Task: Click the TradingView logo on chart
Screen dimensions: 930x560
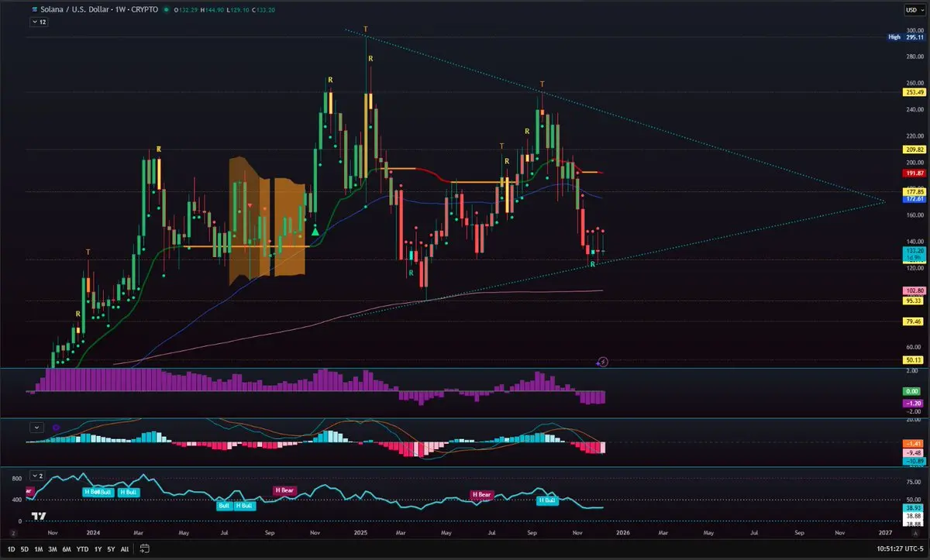Action: point(38,517)
